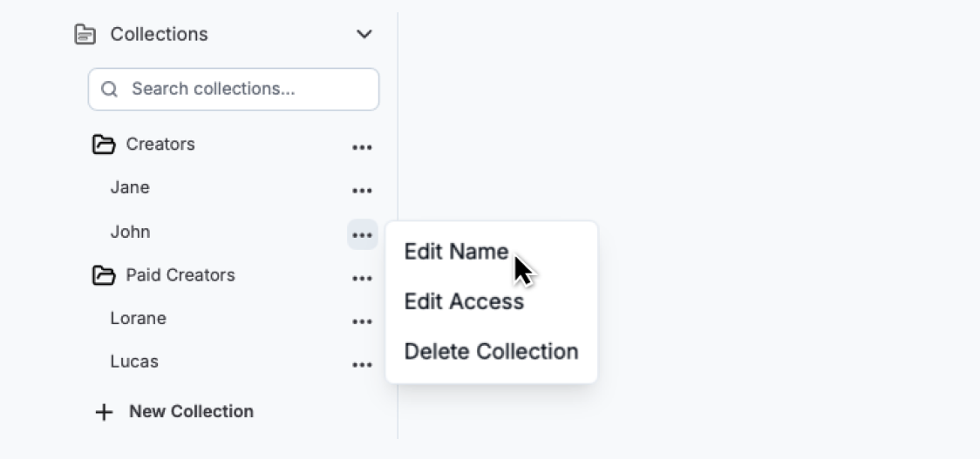The width and height of the screenshot is (980, 459).
Task: Click the Paid Creators folder icon
Action: (104, 276)
